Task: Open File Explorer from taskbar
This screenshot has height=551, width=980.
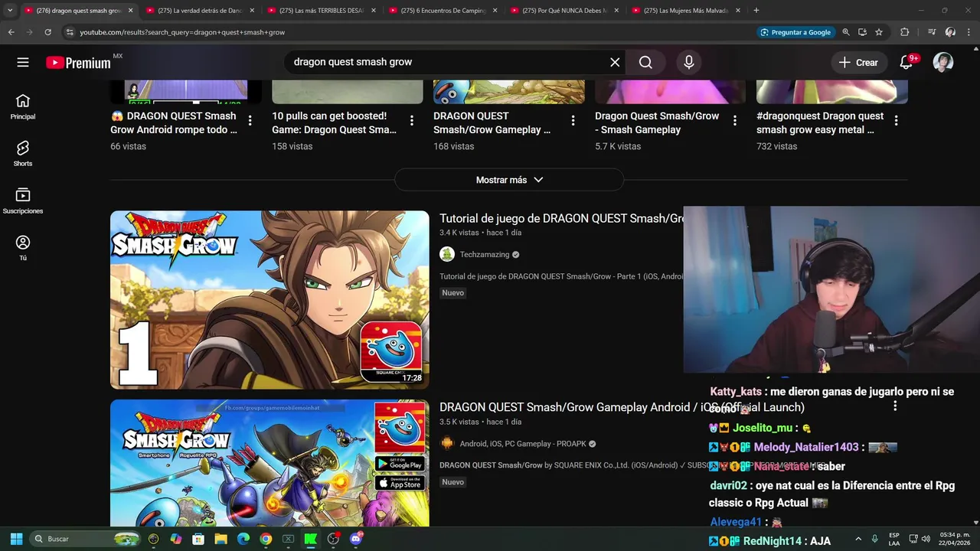Action: pos(220,539)
